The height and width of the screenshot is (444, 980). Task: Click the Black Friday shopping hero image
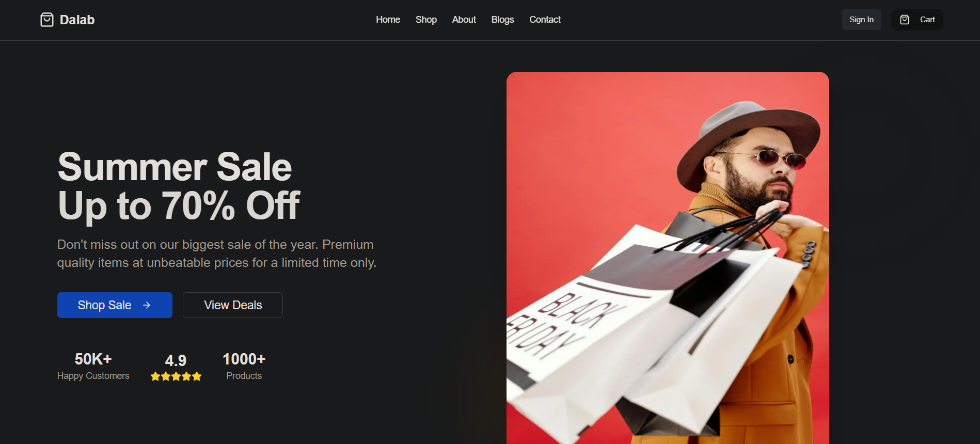668,258
